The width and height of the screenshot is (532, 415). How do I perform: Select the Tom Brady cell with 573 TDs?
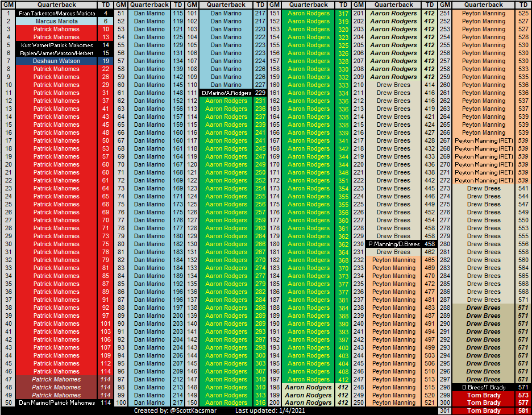[x=483, y=395]
